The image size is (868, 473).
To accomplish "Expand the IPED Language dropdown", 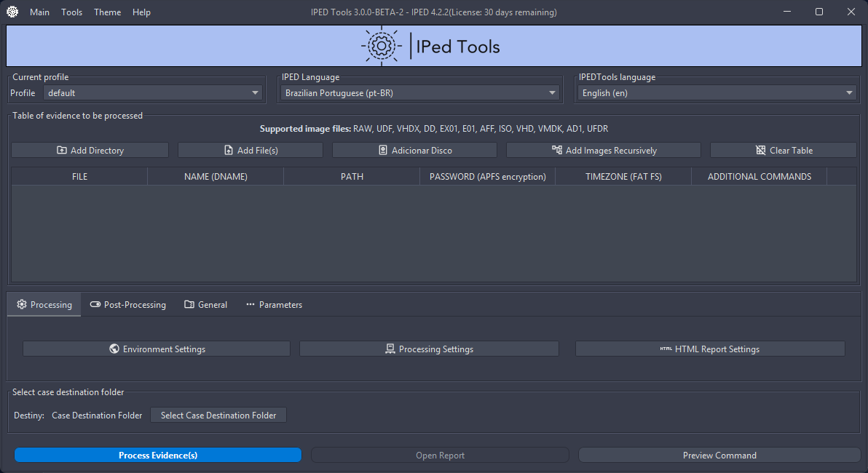I will (420, 93).
